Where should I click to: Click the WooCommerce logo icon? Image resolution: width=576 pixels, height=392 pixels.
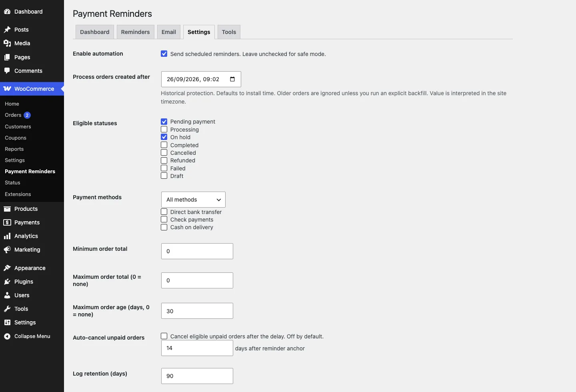coord(7,89)
